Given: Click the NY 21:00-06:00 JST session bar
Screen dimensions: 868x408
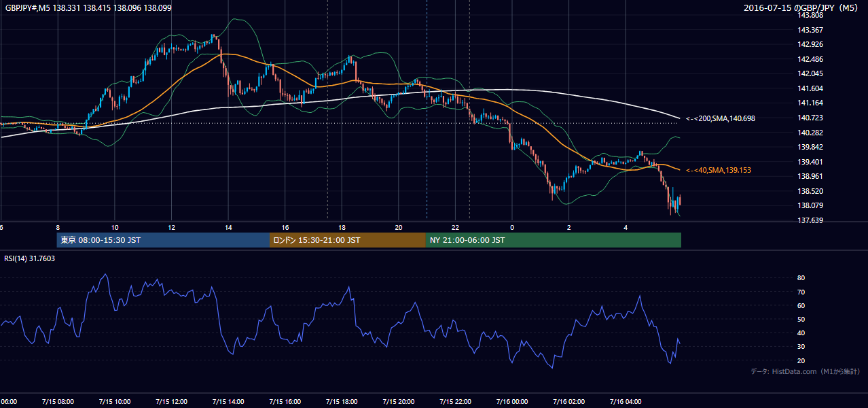Looking at the screenshot, I should [554, 240].
